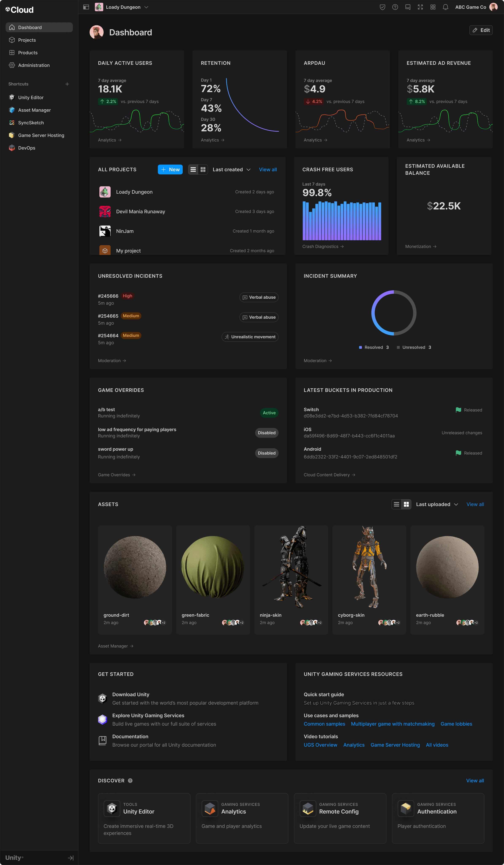
Task: Expand the Loady Dungeon project selector
Action: (122, 7)
